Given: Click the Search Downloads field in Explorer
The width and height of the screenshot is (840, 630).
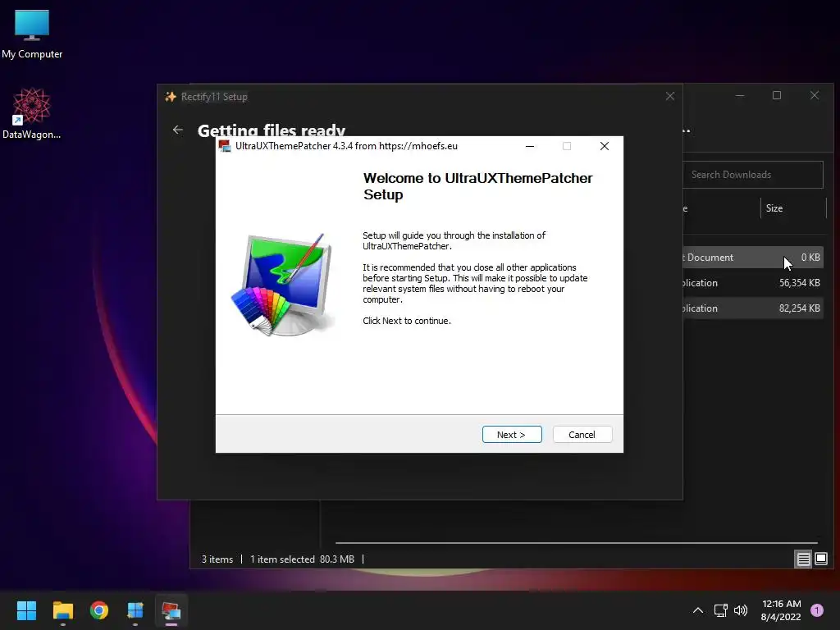Looking at the screenshot, I should [753, 175].
